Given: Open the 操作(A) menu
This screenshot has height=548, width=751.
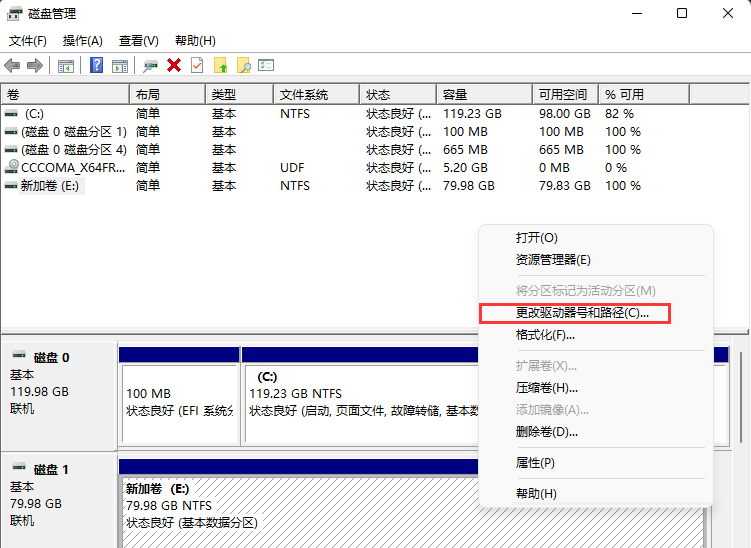Looking at the screenshot, I should coord(83,41).
